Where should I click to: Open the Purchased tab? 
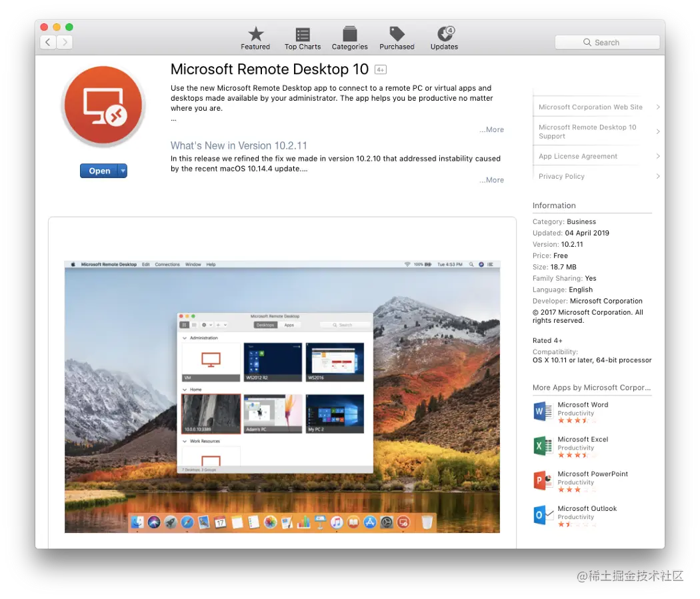pos(397,38)
